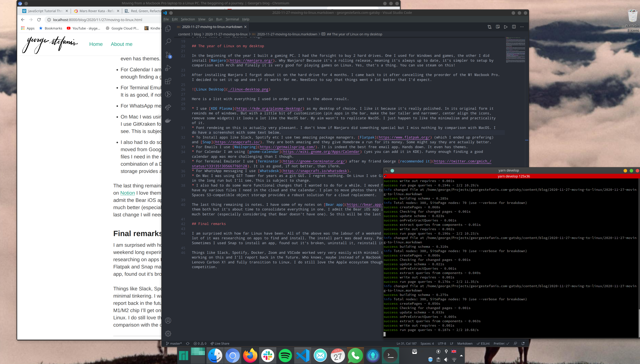Click the Chromium address bar URL
640x364 pixels.
click(x=98, y=20)
